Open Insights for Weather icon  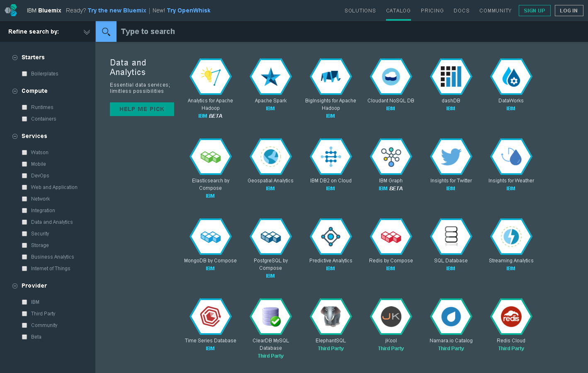[x=511, y=157]
